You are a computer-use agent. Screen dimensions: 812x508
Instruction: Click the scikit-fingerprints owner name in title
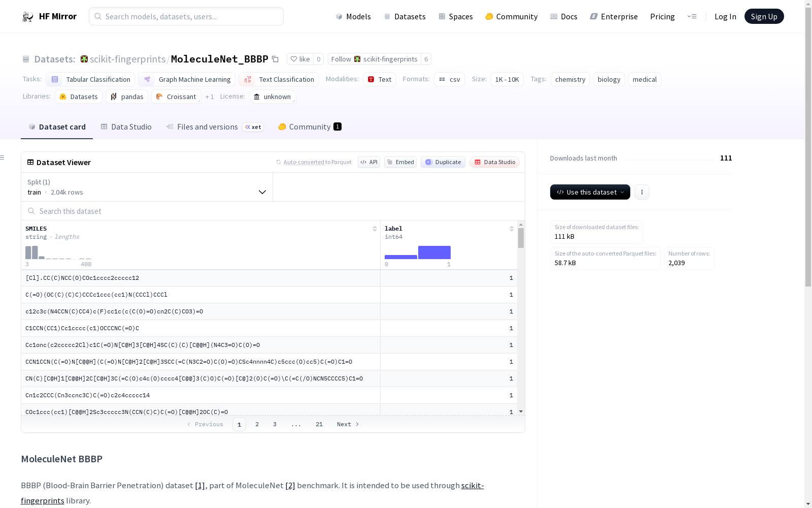(x=127, y=59)
